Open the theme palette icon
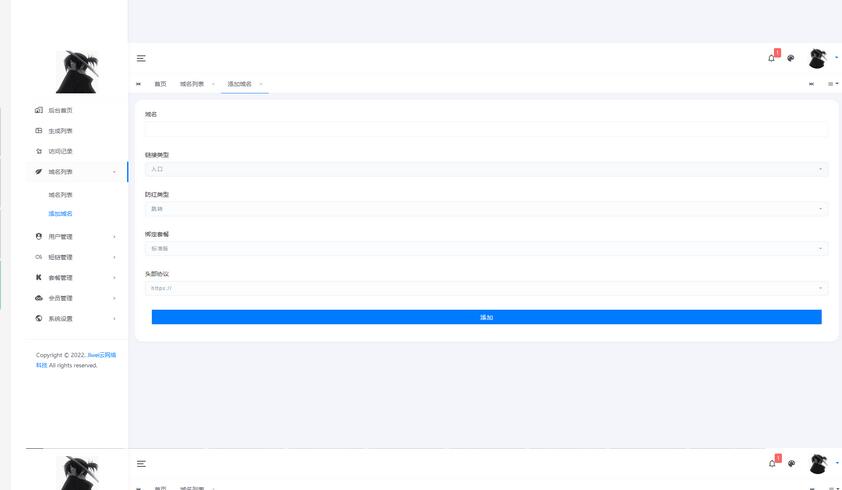842x490 pixels. [791, 58]
